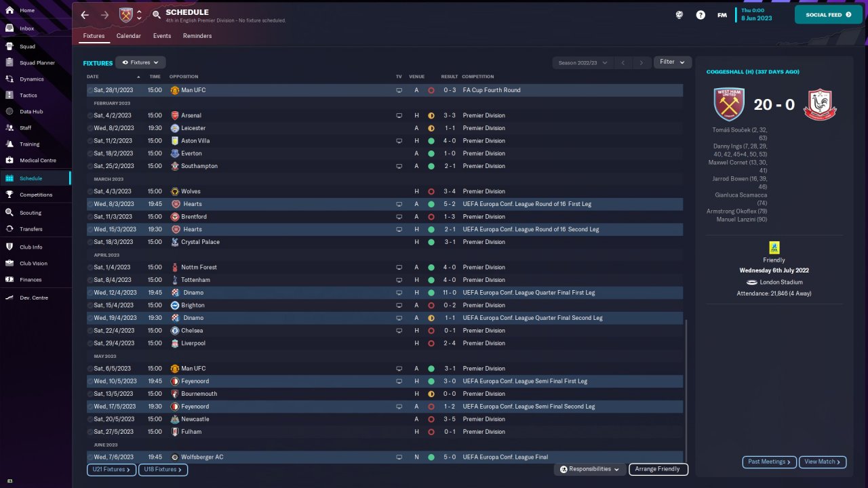Open the Dev. Centre icon
Image resolution: width=868 pixels, height=488 pixels.
coord(9,298)
